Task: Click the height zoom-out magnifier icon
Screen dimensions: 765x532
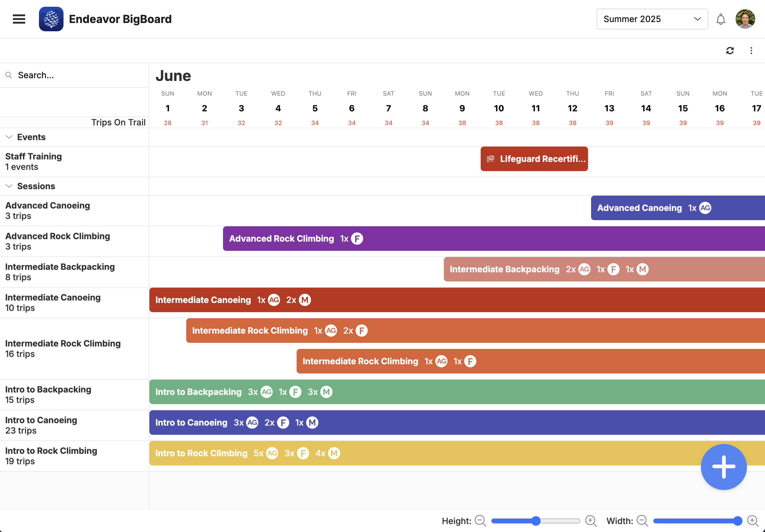Action: (x=480, y=521)
